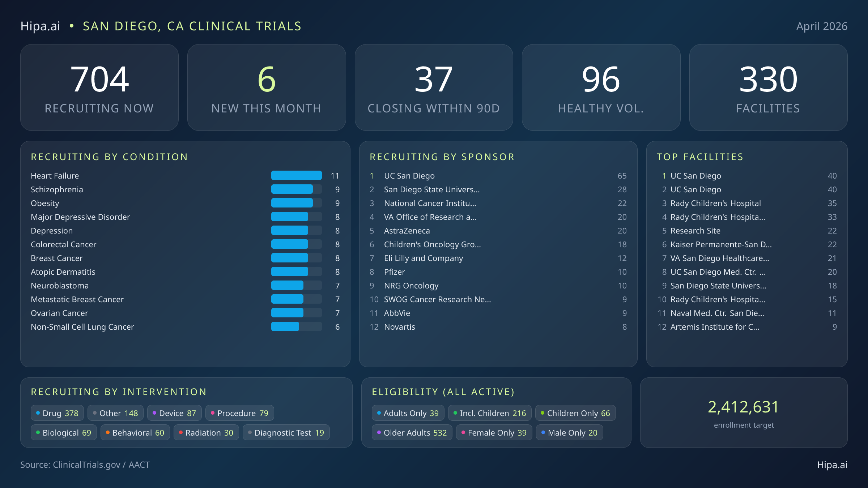This screenshot has width=868, height=488.
Task: Click SWOG Cancer Research Ne... sponsor
Action: coord(498,299)
